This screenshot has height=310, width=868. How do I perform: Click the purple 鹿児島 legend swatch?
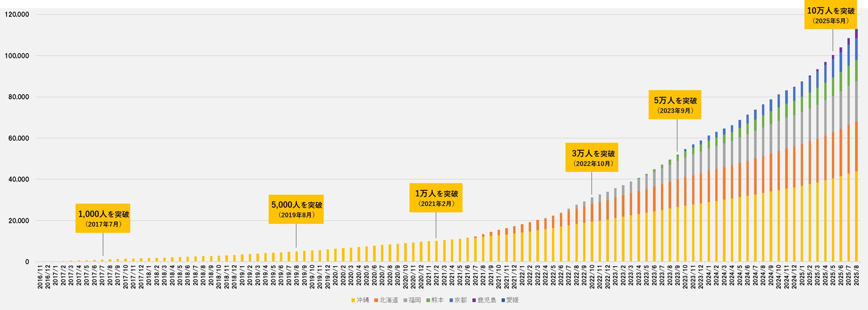[x=474, y=300]
